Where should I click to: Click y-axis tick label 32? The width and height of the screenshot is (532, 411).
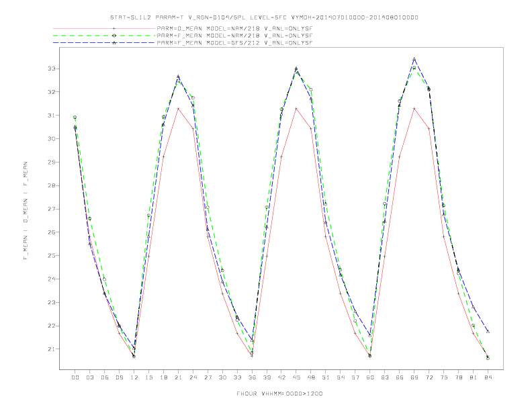[52, 92]
